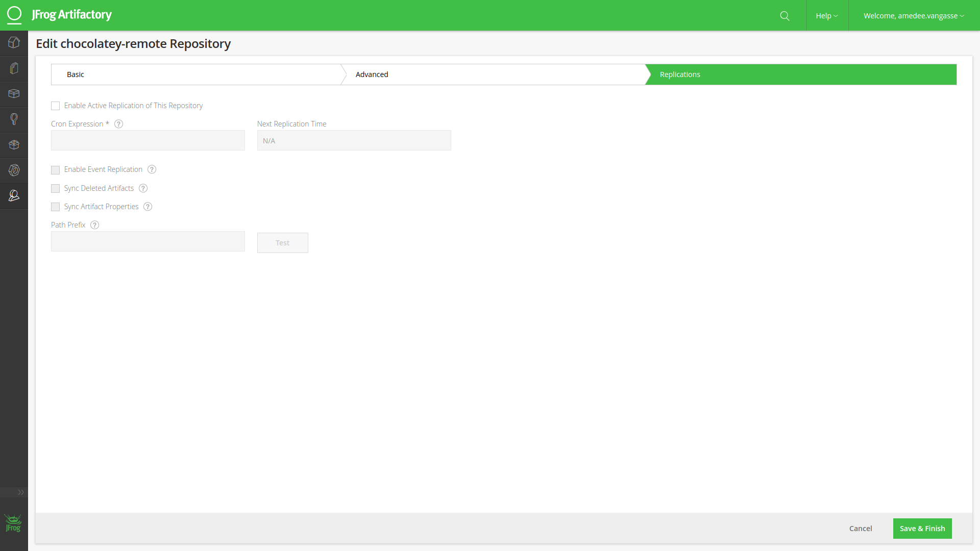This screenshot has width=980, height=551.
Task: Open Search lightbulb sidebar icon
Action: tap(14, 119)
